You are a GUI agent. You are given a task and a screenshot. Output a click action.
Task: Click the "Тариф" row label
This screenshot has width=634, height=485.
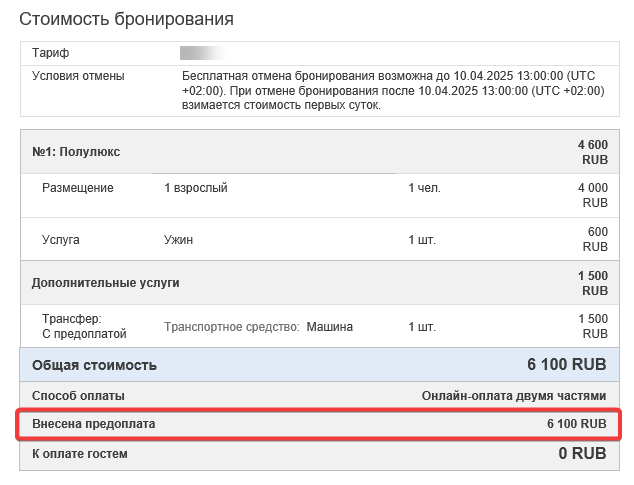51,52
